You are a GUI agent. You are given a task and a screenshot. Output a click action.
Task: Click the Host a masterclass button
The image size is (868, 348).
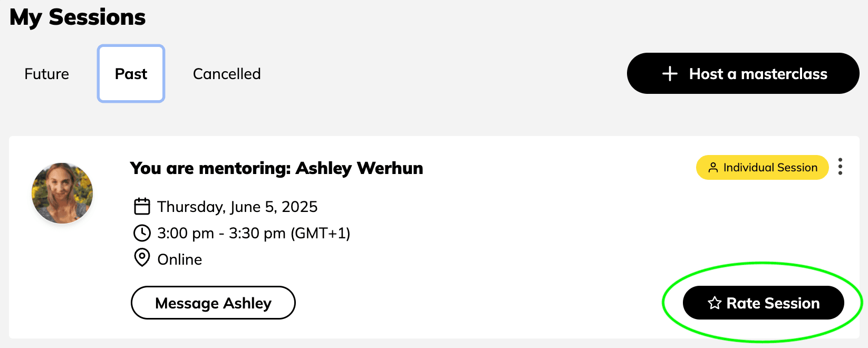coord(742,73)
